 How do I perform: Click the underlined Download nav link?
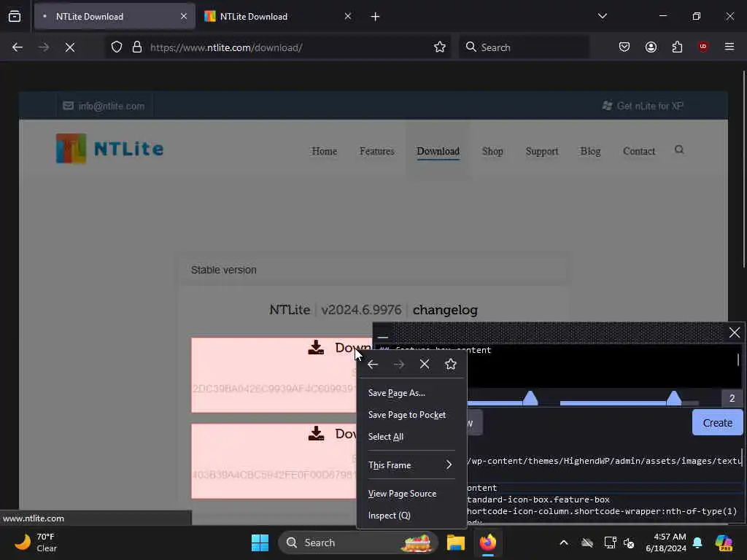(438, 152)
